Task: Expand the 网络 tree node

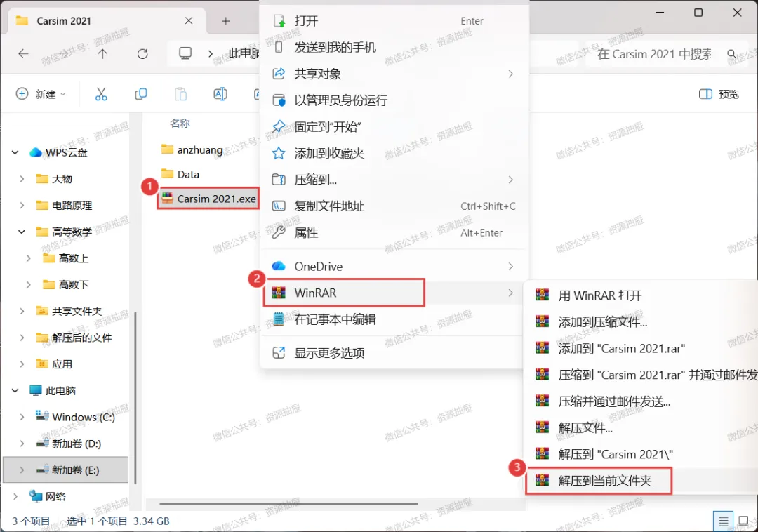Action: [x=15, y=496]
